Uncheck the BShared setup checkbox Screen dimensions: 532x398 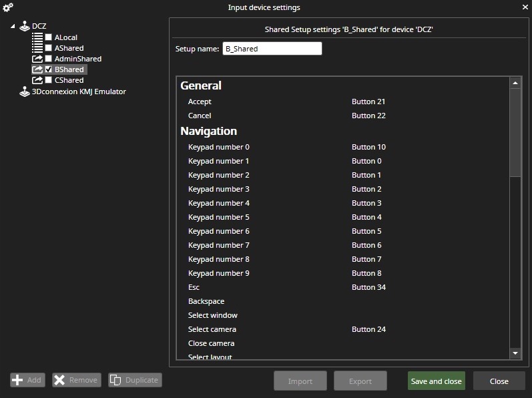point(49,69)
